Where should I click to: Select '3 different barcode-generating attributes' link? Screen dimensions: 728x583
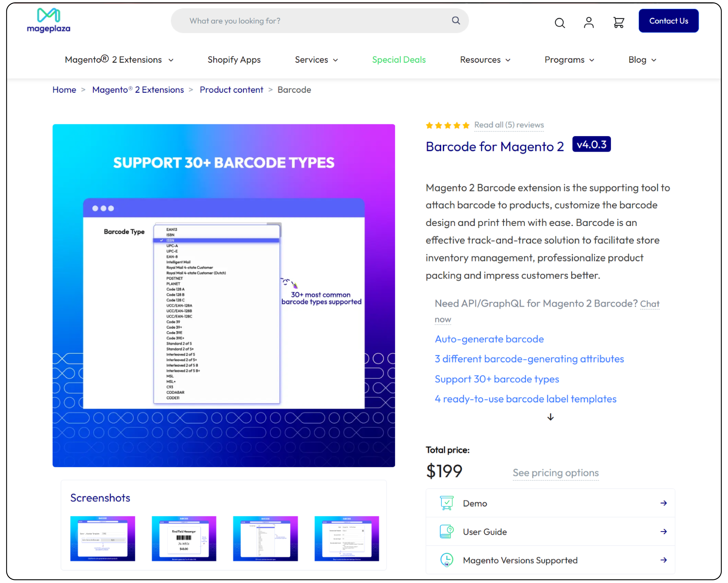(529, 359)
